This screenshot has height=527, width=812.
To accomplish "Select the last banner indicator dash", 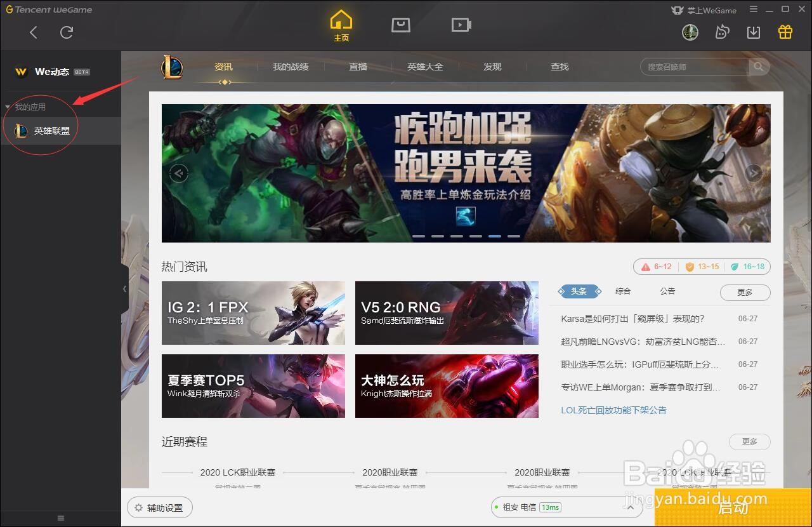I will 514,236.
